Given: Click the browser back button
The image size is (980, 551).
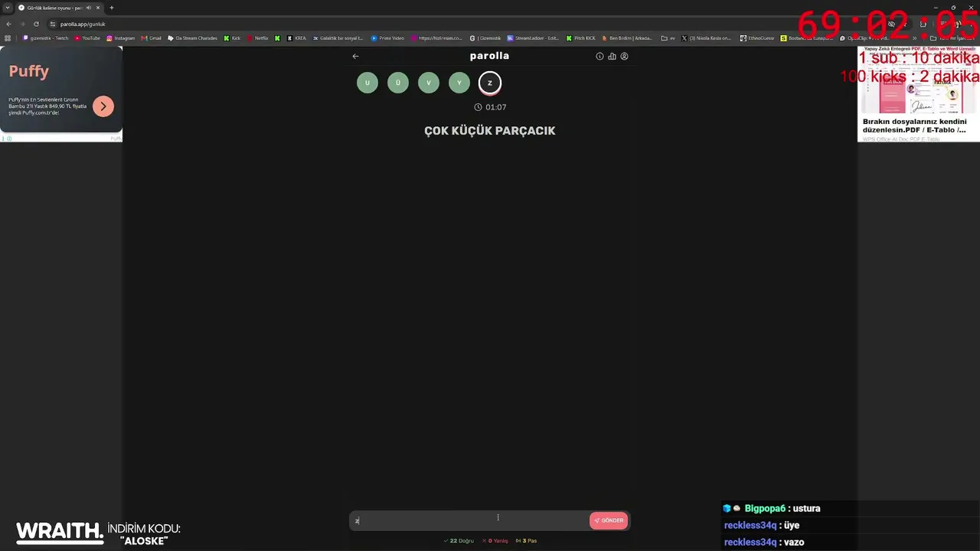Looking at the screenshot, I should click(x=8, y=24).
